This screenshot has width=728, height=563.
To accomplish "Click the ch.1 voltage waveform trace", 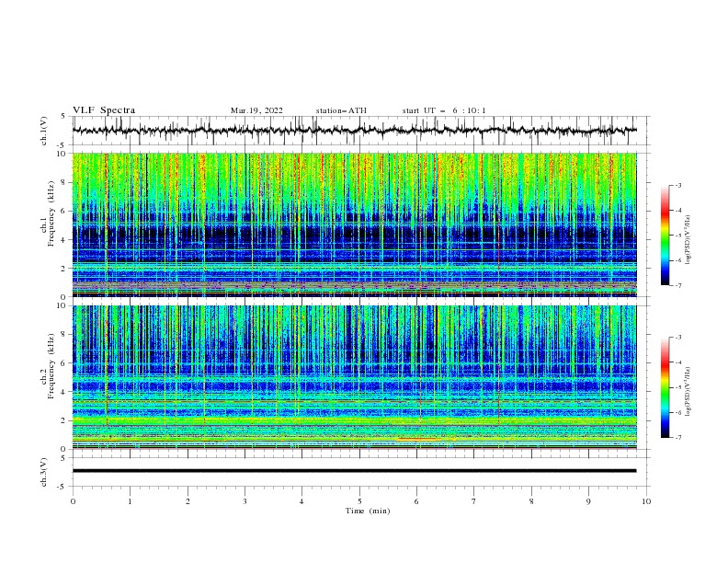I will 354,131.
